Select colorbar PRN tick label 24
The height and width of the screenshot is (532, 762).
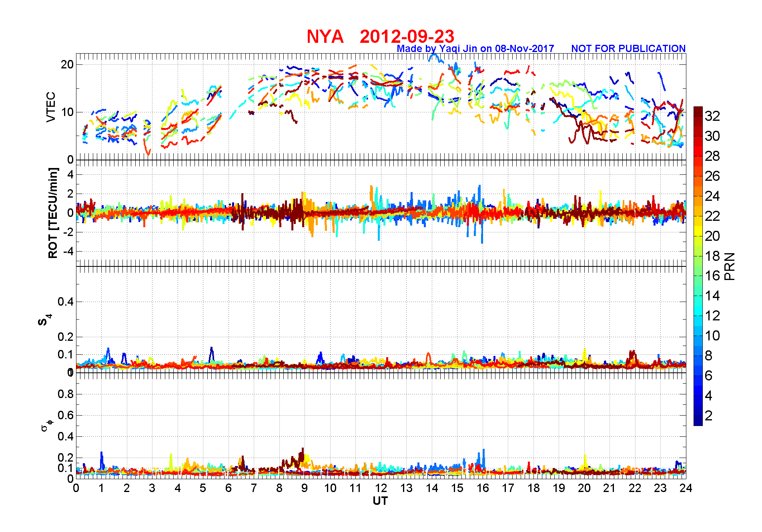712,196
